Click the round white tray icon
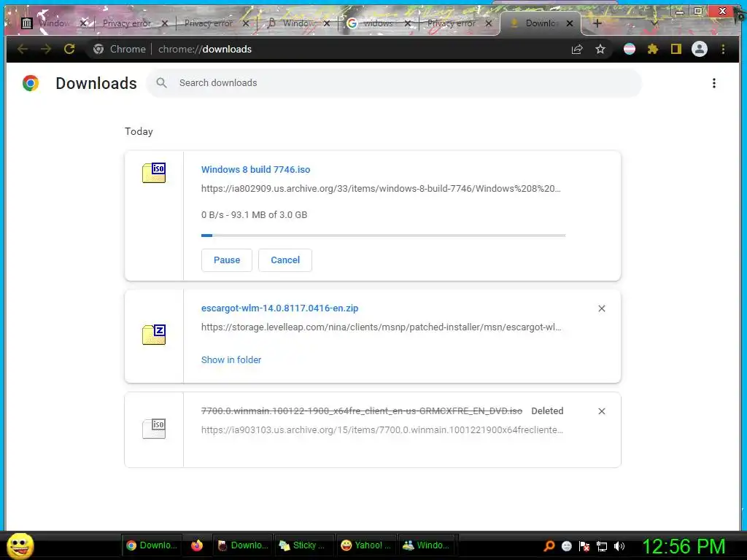The height and width of the screenshot is (560, 747). [x=566, y=546]
